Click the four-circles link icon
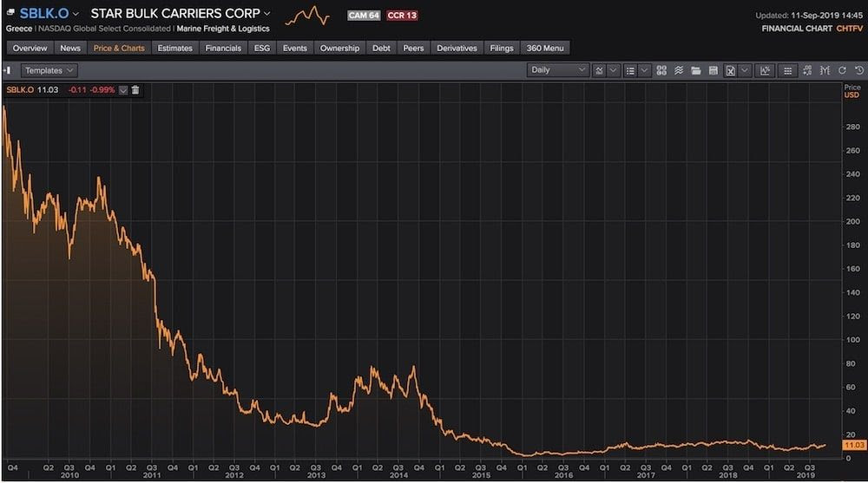This screenshot has width=868, height=483. [x=661, y=70]
